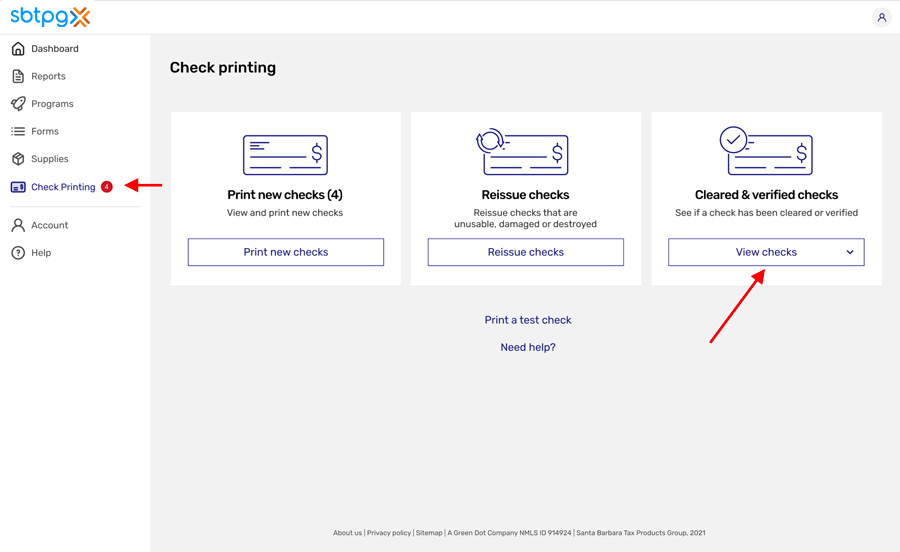Viewport: 900px width, 552px height.
Task: Click the Forms list icon
Action: (x=18, y=131)
